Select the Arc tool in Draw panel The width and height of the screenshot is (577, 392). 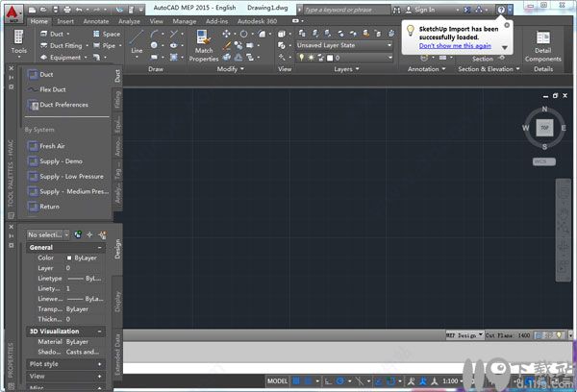[x=154, y=34]
